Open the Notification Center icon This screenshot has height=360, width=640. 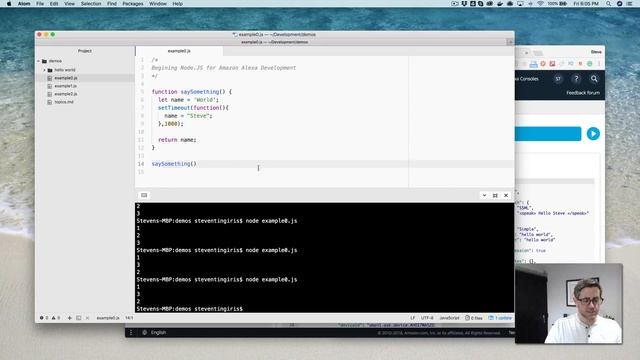(630, 4)
